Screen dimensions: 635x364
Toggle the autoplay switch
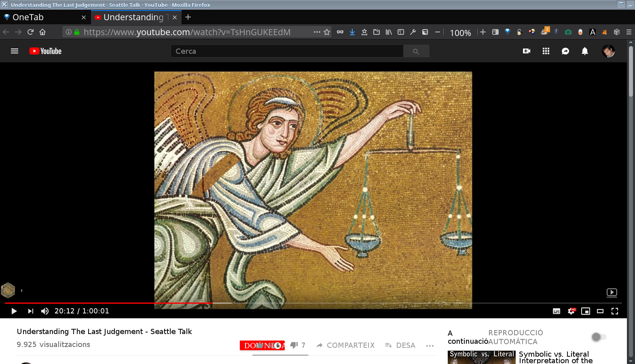[599, 337]
